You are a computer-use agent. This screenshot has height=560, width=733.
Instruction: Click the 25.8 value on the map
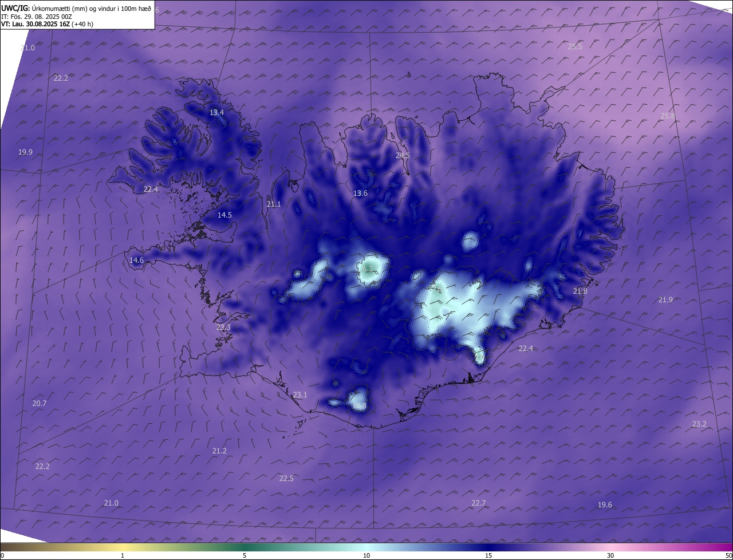(x=668, y=116)
